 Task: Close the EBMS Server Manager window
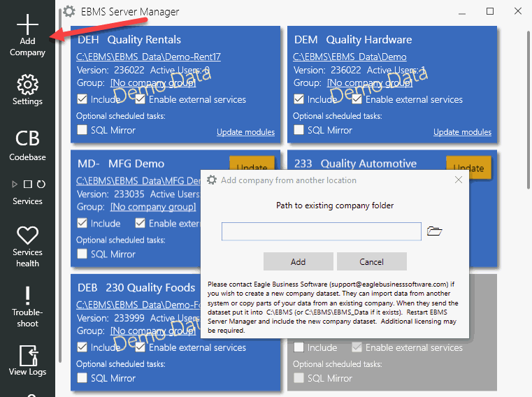pyautogui.click(x=518, y=11)
